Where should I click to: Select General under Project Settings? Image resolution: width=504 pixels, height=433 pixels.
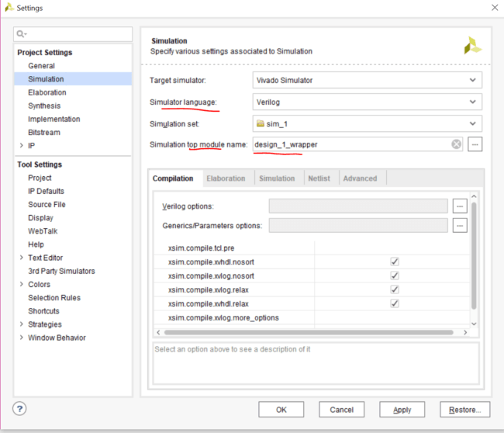tap(41, 66)
